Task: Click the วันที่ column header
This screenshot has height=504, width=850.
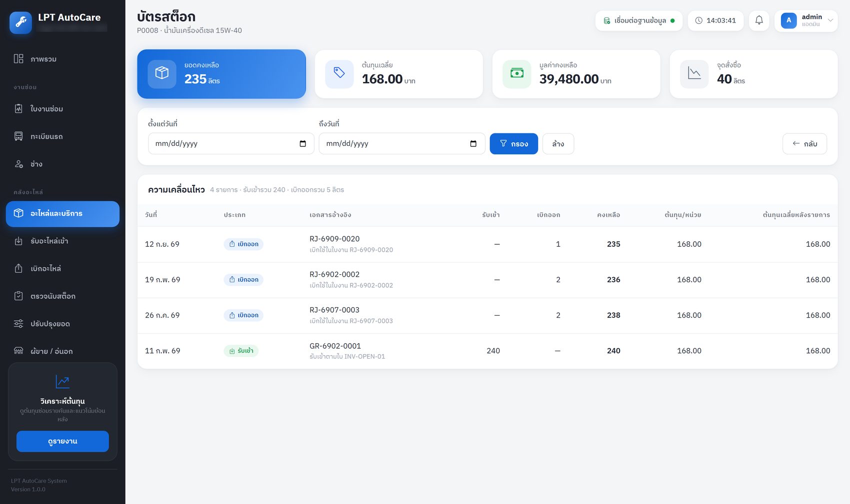Action: [151, 215]
